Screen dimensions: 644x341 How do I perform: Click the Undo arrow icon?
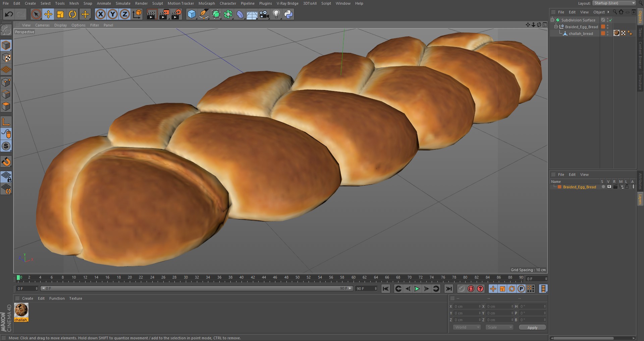[9, 14]
